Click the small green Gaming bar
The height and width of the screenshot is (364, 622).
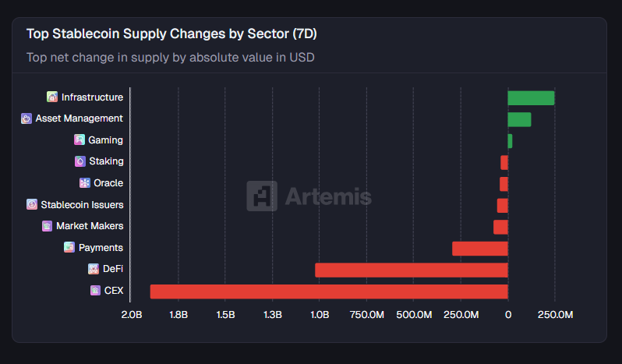(510, 141)
